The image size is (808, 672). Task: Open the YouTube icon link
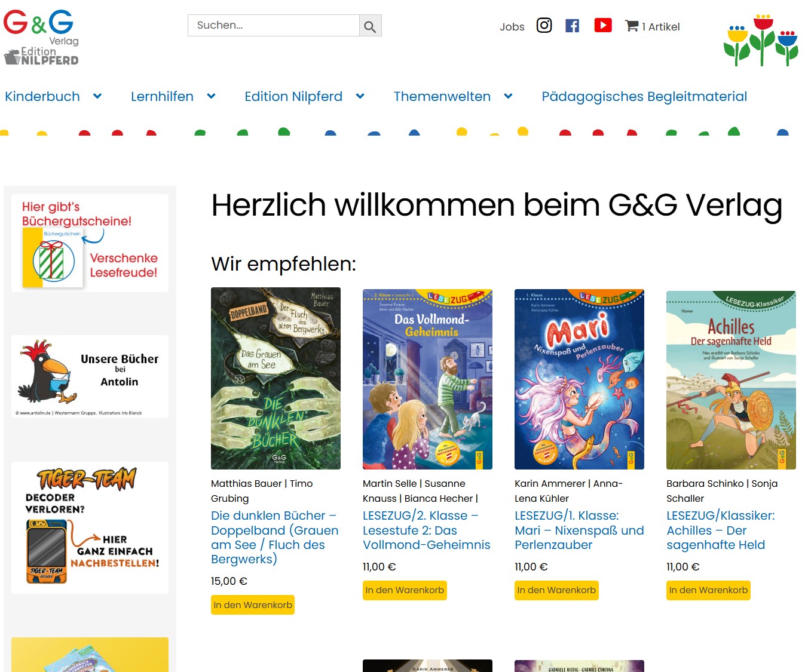603,25
